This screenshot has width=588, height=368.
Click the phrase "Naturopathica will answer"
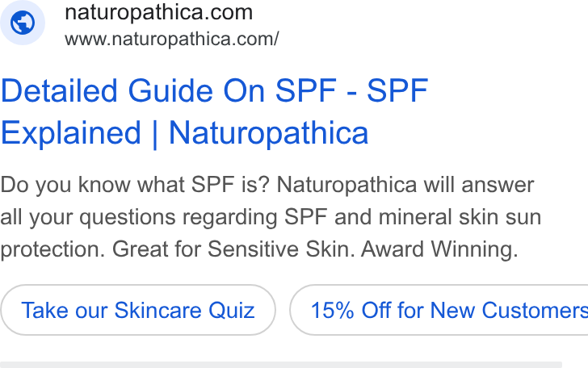pyautogui.click(x=405, y=185)
